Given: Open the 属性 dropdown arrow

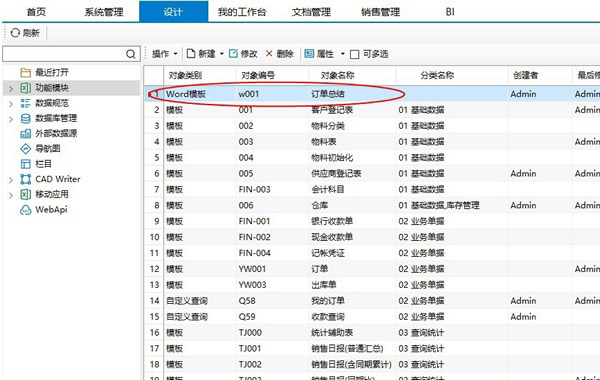Looking at the screenshot, I should click(343, 54).
